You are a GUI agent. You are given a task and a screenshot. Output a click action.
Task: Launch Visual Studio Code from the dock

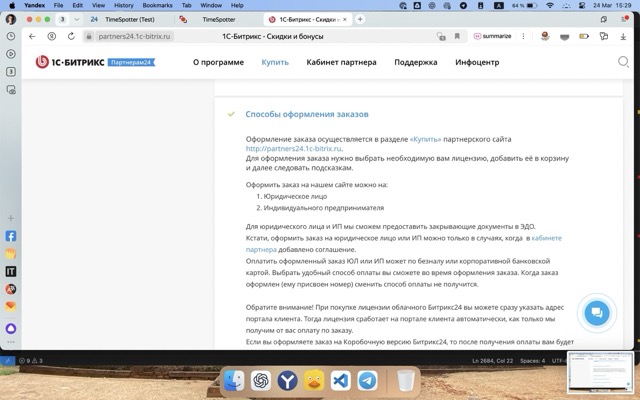tap(340, 381)
